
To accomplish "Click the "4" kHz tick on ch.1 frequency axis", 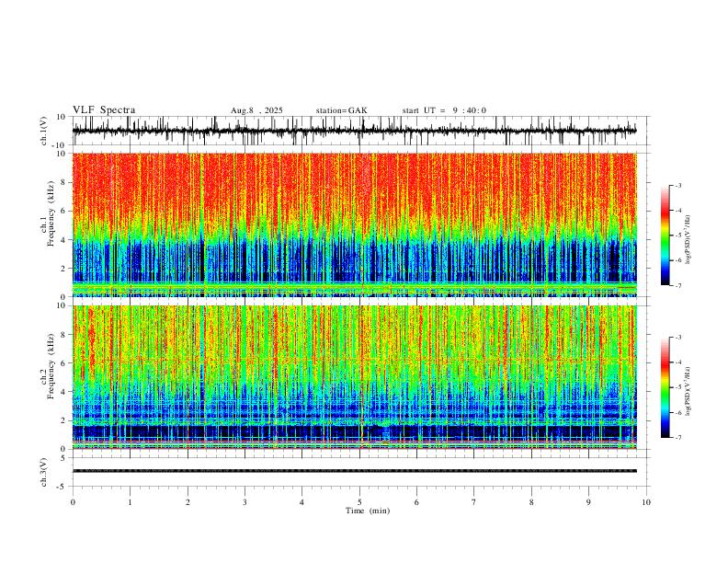I will click(63, 240).
